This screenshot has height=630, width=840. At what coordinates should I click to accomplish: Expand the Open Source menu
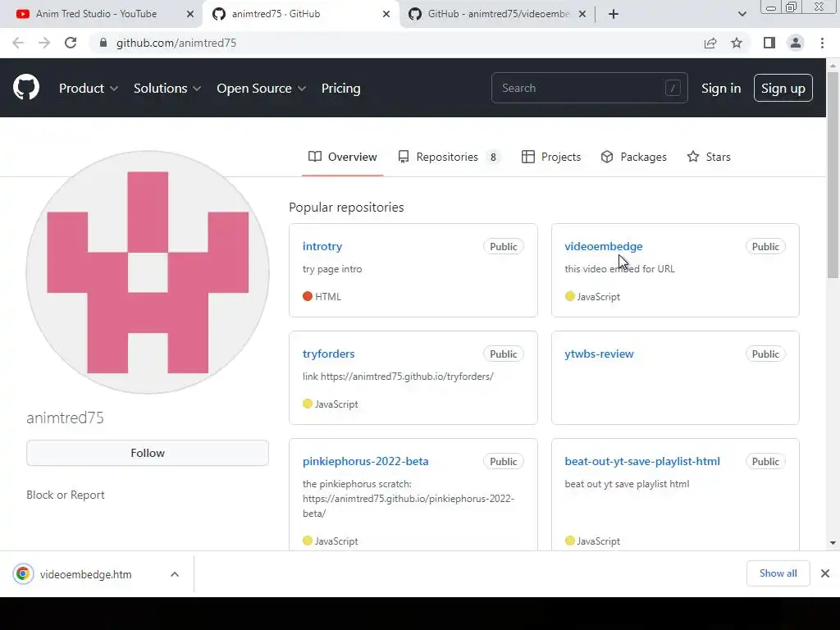(262, 89)
